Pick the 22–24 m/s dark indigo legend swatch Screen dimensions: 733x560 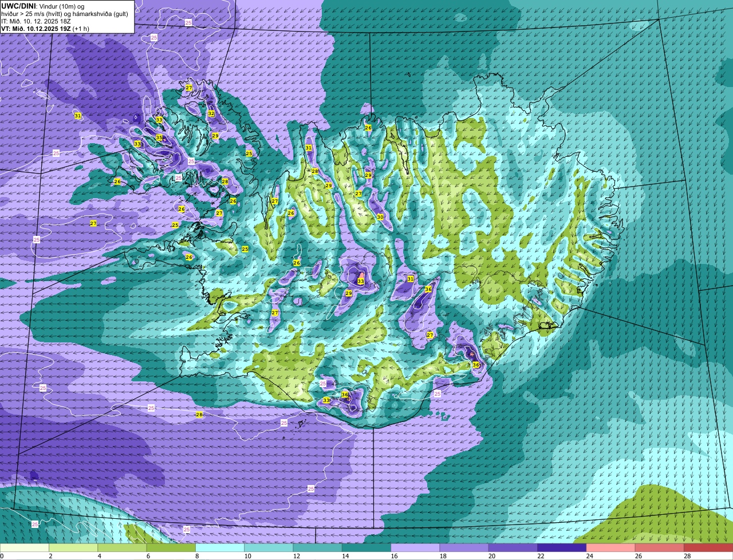point(562,548)
